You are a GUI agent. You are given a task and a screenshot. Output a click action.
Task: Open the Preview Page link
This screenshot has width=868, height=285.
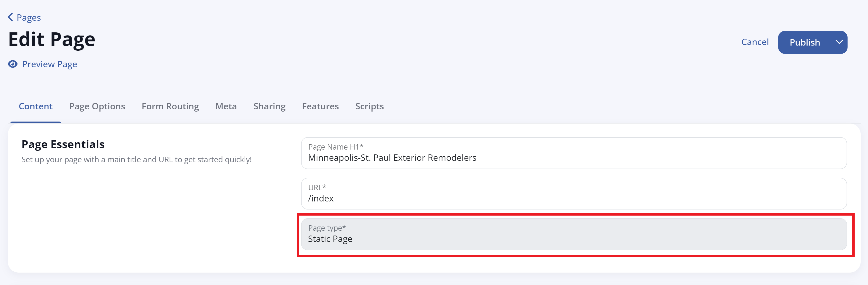(49, 64)
